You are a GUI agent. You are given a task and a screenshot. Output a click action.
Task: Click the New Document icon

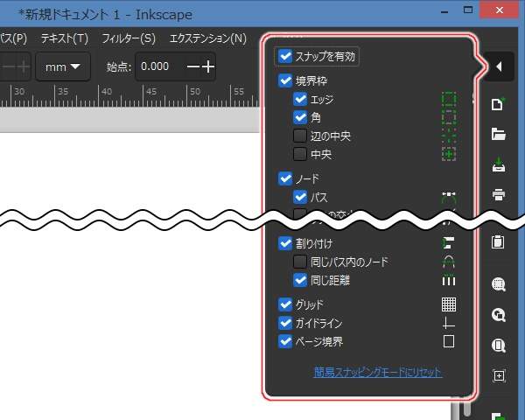[x=498, y=104]
